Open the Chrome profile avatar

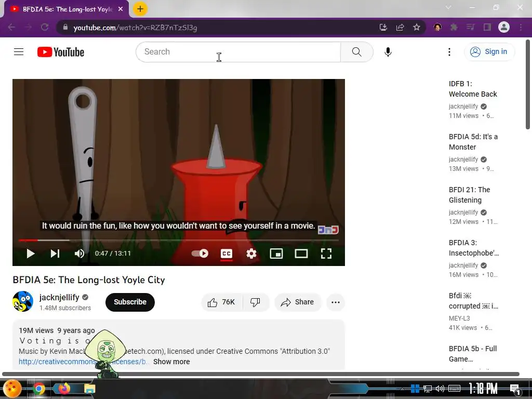click(x=504, y=27)
